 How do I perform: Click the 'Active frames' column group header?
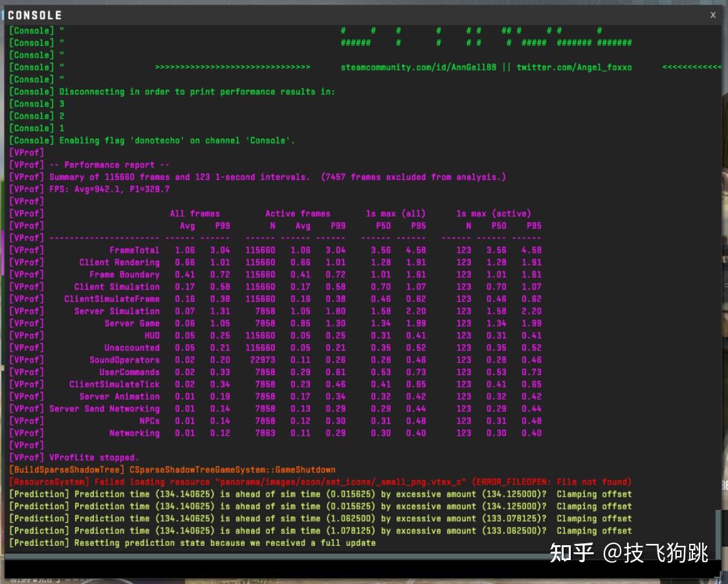click(298, 213)
